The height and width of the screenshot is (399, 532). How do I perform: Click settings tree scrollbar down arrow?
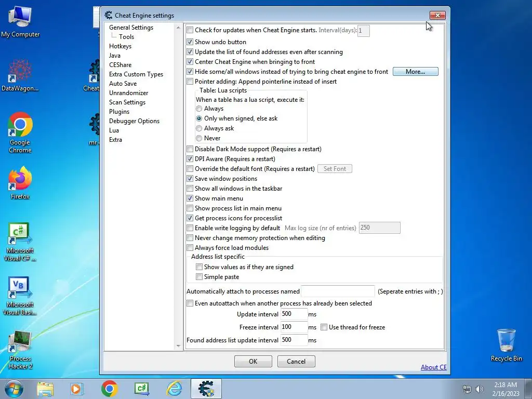[179, 346]
